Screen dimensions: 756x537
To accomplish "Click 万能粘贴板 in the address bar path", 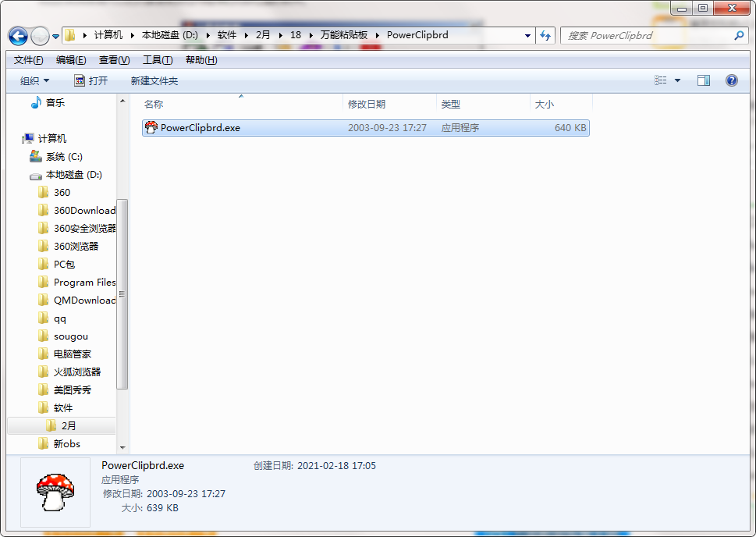I will click(x=344, y=35).
